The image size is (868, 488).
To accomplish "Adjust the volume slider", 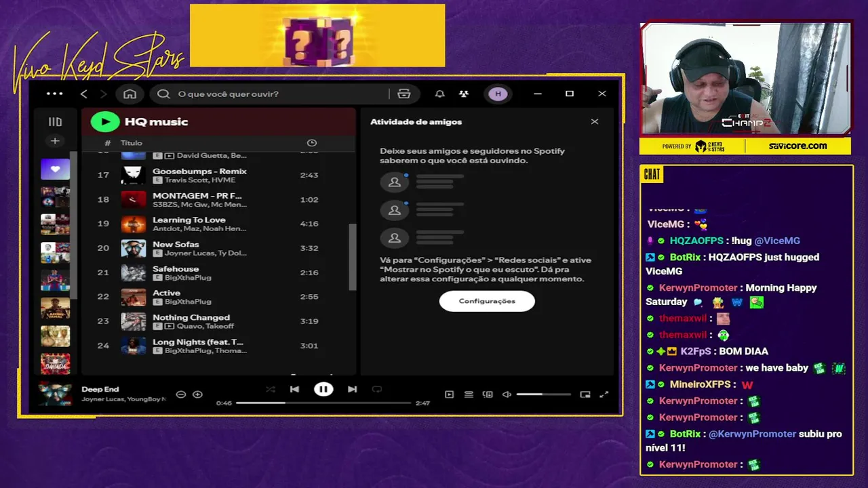I will (x=543, y=394).
